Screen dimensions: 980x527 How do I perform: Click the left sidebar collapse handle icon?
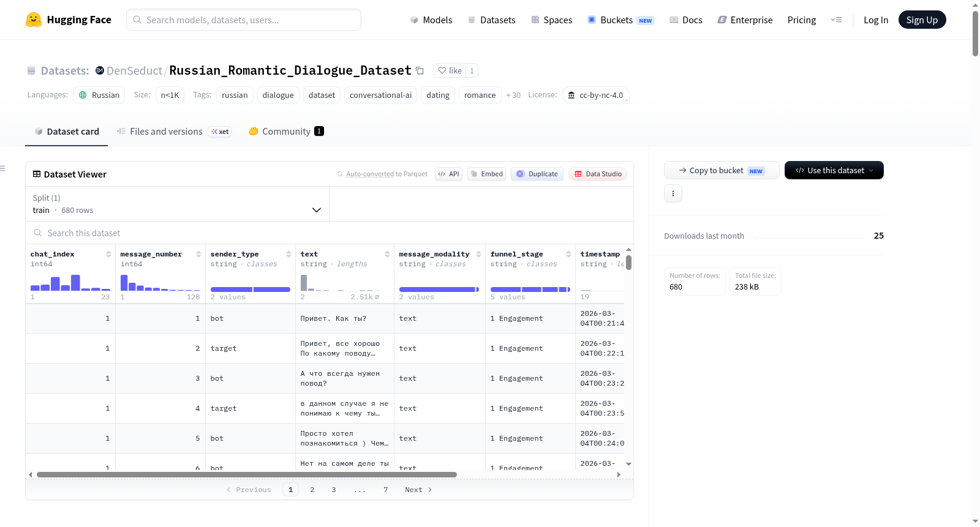click(2, 168)
